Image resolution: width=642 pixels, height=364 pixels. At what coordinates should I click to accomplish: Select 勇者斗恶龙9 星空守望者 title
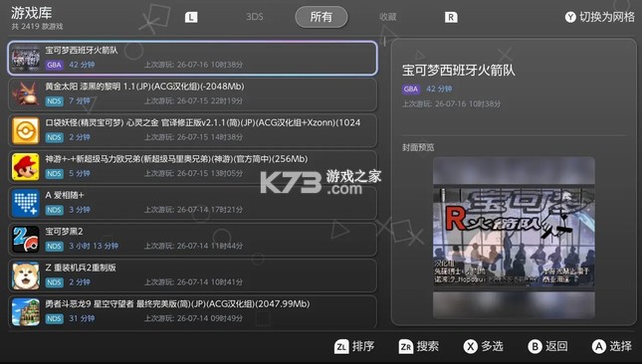(177, 304)
